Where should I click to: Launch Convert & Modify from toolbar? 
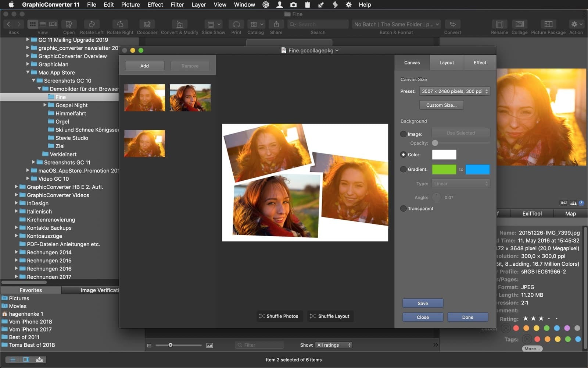[179, 24]
